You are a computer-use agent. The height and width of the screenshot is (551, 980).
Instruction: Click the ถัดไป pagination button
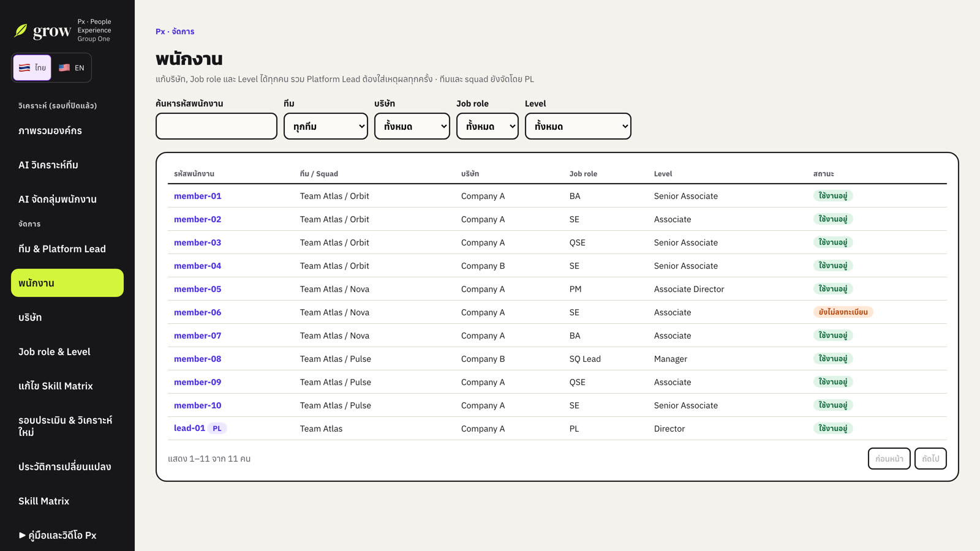pyautogui.click(x=930, y=459)
